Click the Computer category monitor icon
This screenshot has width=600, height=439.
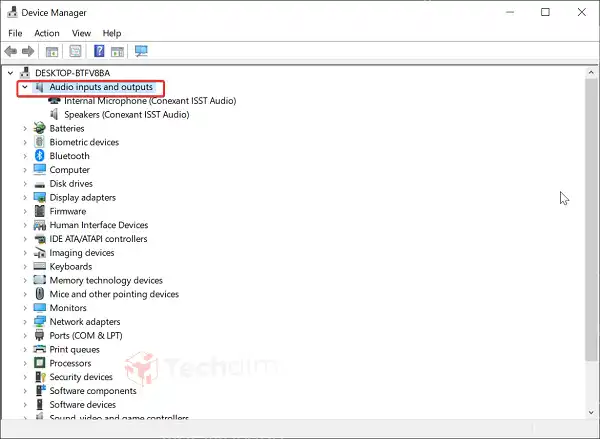39,170
